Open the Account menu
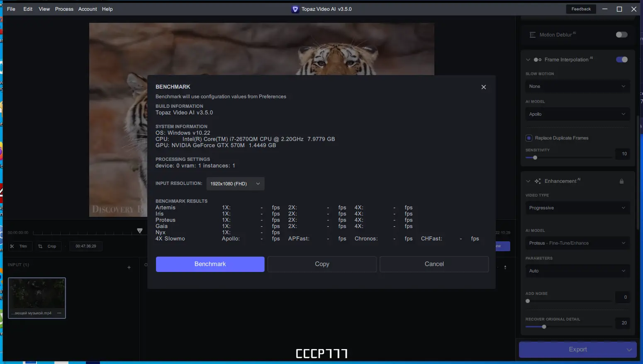643x364 pixels. (88, 9)
